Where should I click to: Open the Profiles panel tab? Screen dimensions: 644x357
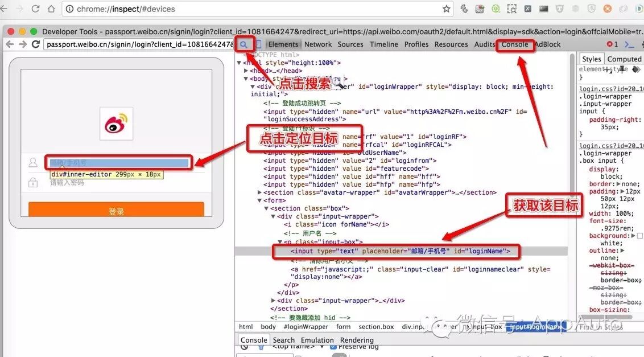pyautogui.click(x=416, y=44)
